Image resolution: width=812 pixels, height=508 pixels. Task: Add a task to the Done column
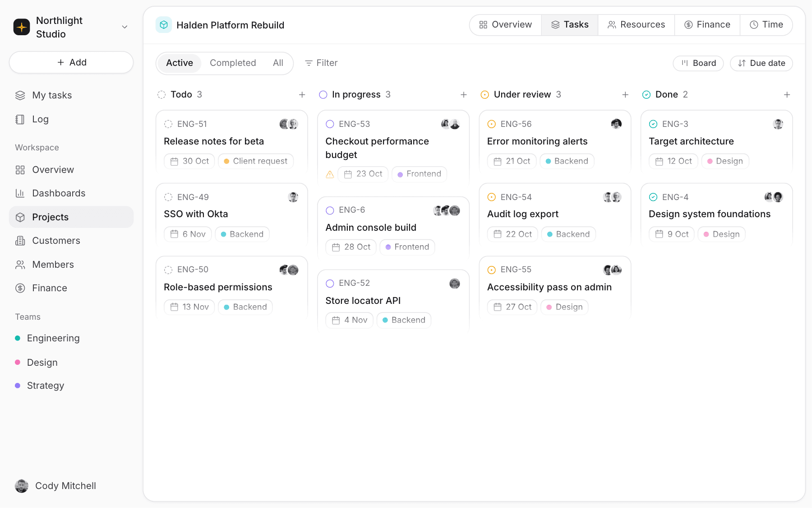(x=787, y=95)
